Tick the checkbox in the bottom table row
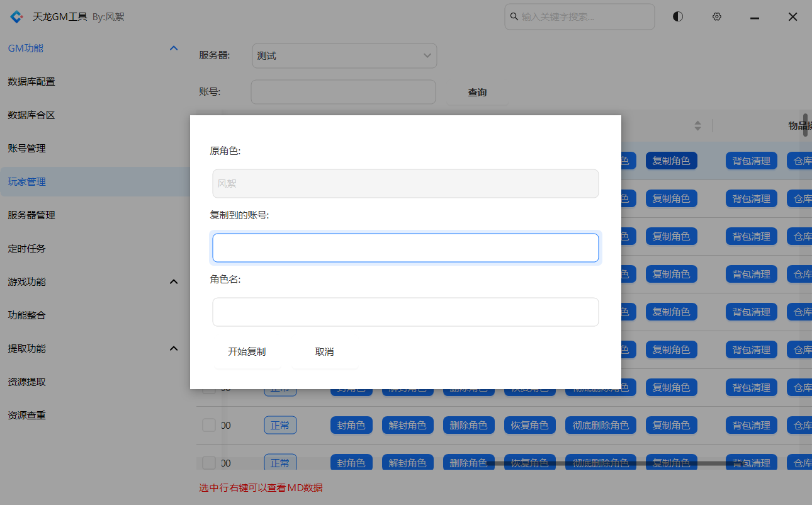Image resolution: width=812 pixels, height=505 pixels. point(209,463)
